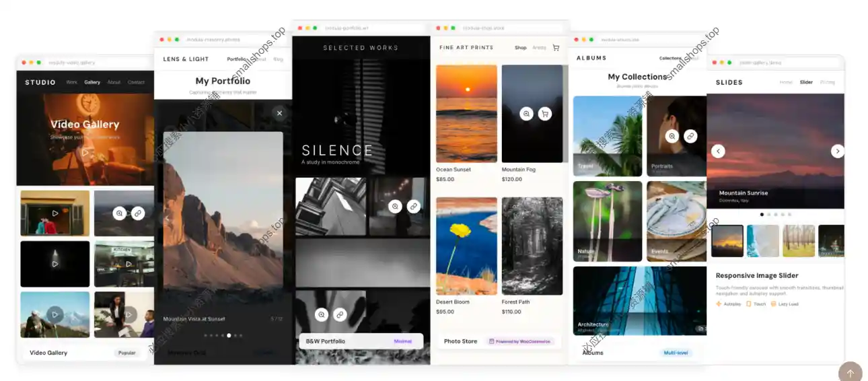This screenshot has height=381, width=868.
Task: Click the SLIDES logo
Action: pyautogui.click(x=729, y=82)
